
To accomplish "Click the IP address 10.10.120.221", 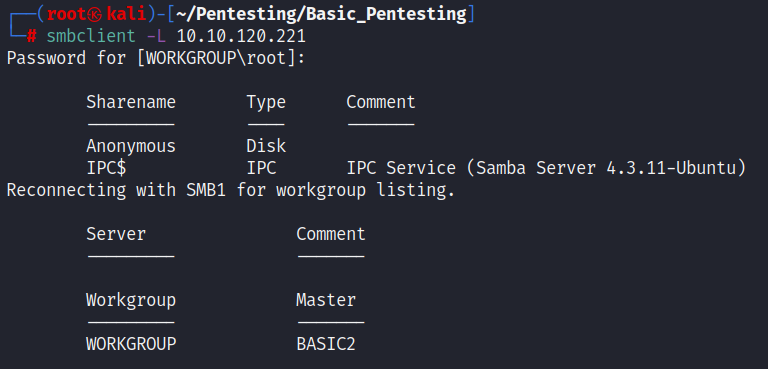I will (241, 36).
